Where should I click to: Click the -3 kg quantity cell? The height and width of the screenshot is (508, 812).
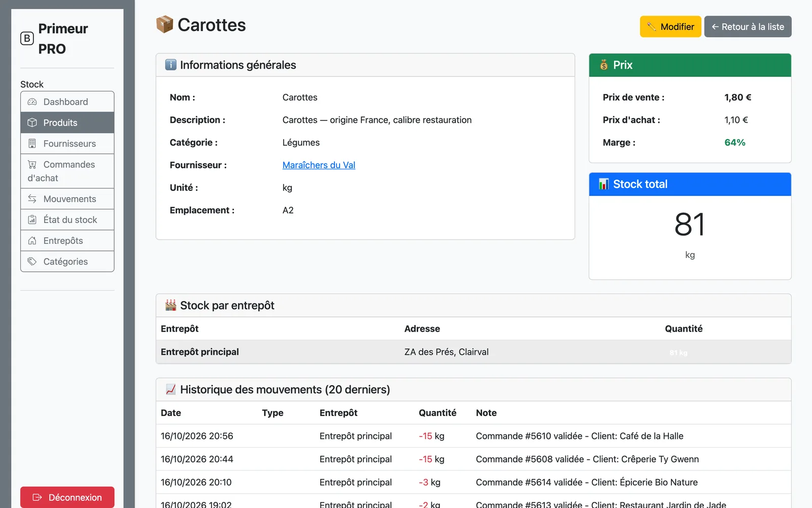click(x=429, y=482)
